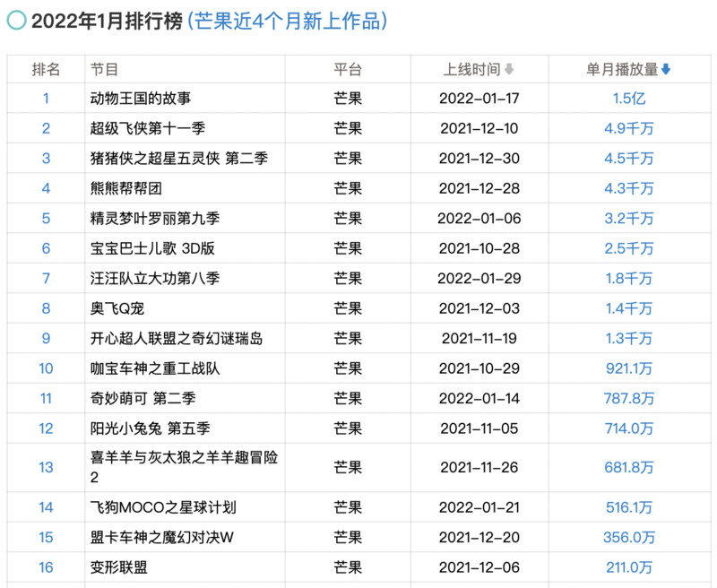Select the 平台 column header
This screenshot has width=717, height=588.
pos(348,70)
